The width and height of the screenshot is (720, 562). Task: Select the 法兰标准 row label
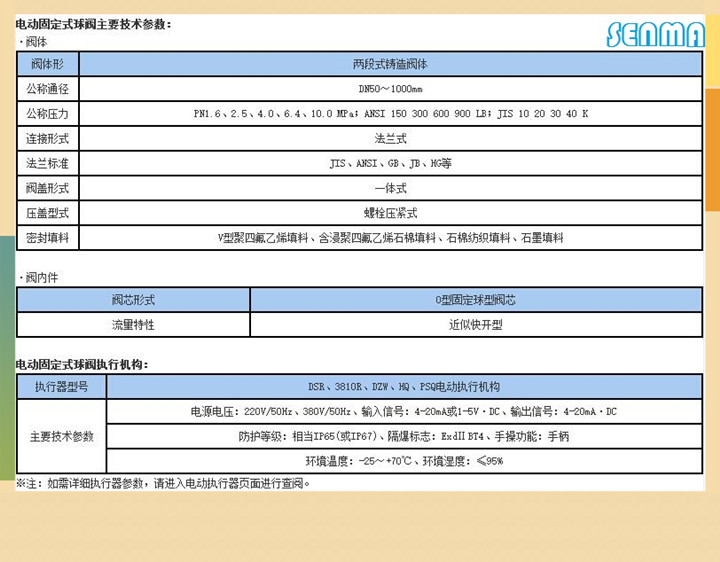point(48,163)
